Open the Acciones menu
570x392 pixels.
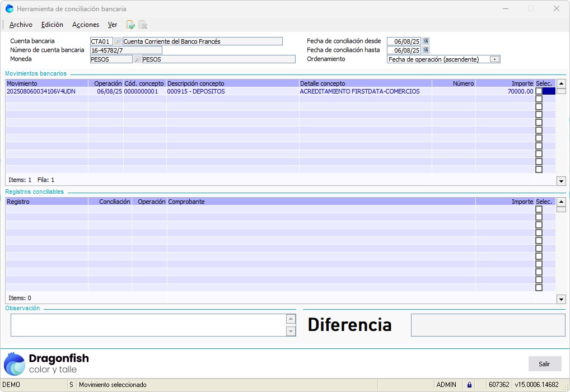(86, 25)
